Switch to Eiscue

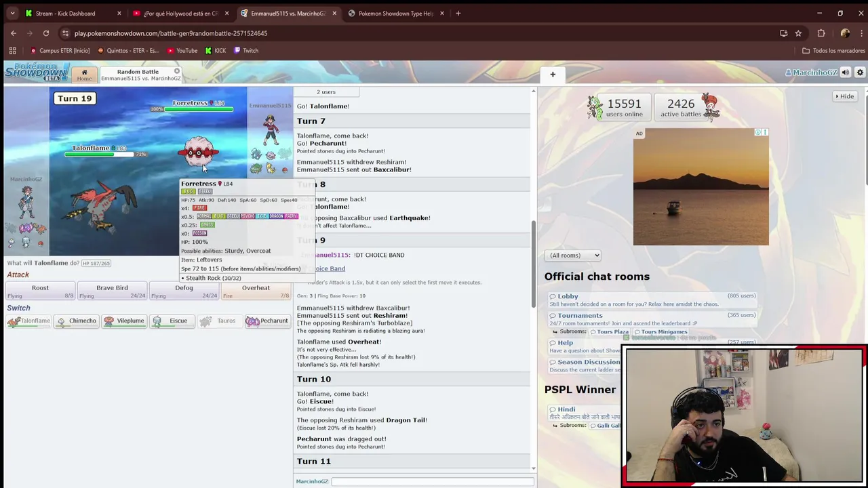172,321
